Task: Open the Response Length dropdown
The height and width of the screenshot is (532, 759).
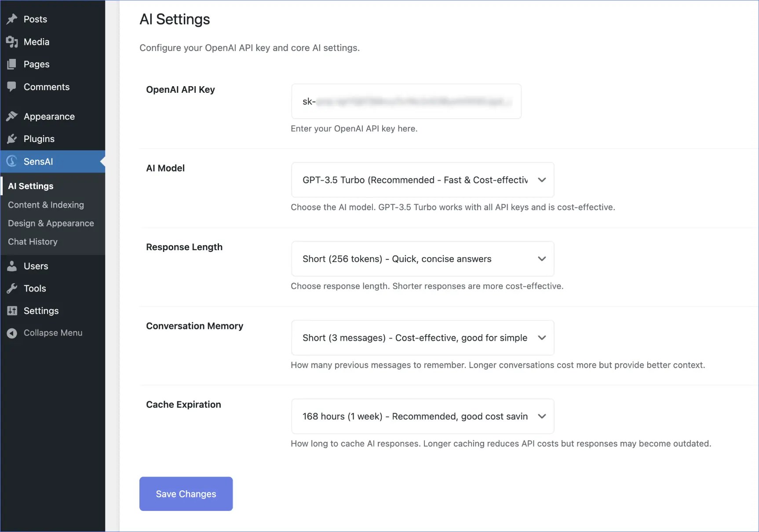Action: pos(423,259)
